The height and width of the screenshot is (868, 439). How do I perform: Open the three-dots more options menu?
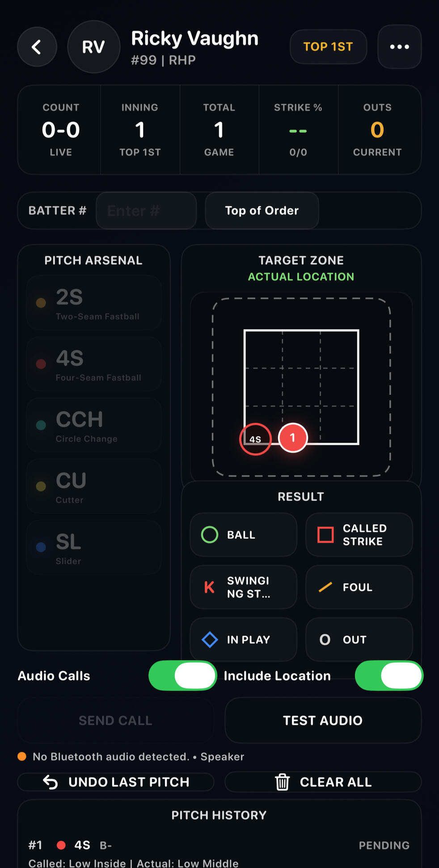(x=399, y=47)
